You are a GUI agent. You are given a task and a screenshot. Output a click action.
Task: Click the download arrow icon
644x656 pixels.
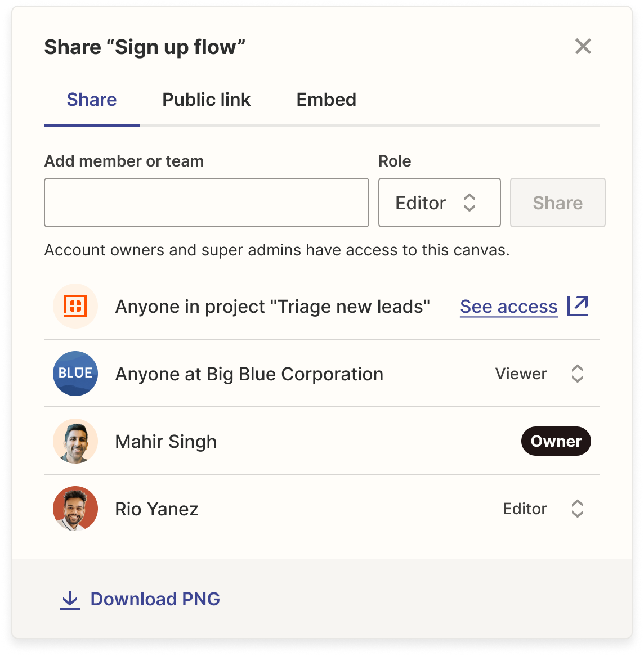tap(70, 600)
